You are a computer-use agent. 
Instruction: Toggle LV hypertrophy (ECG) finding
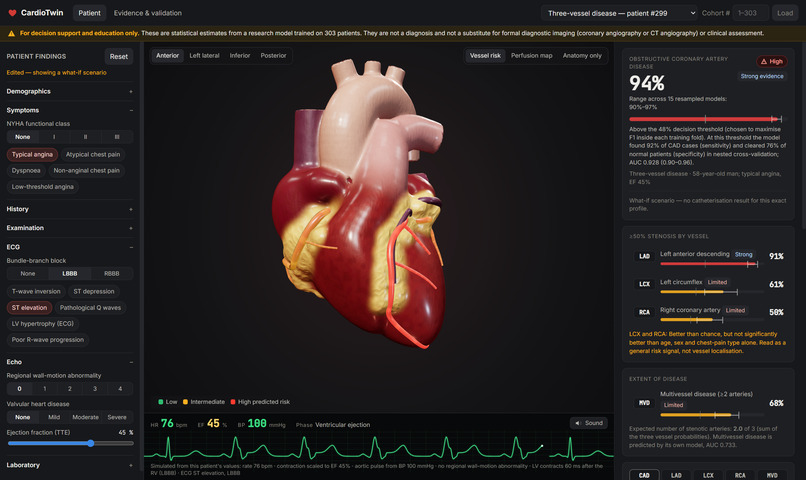(x=43, y=324)
